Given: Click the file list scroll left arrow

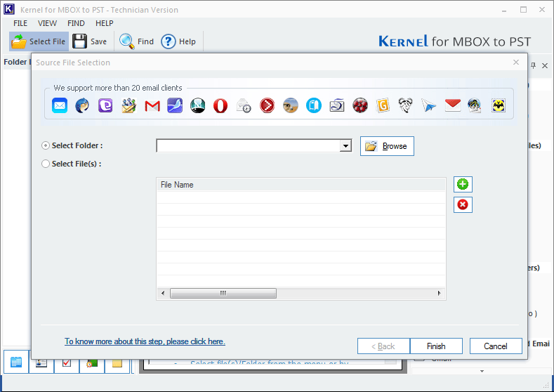Looking at the screenshot, I should tap(163, 293).
